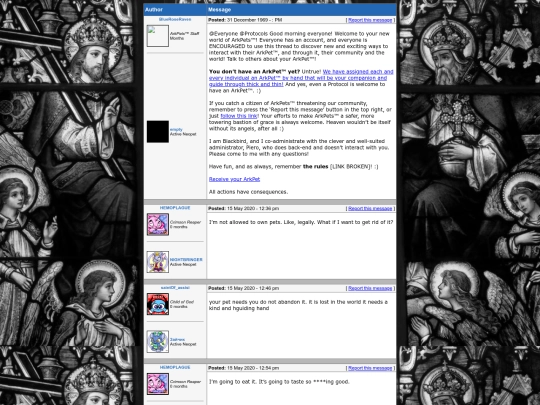Report the 12:36 pm message
Image resolution: width=540 pixels, height=405 pixels.
[x=370, y=209]
